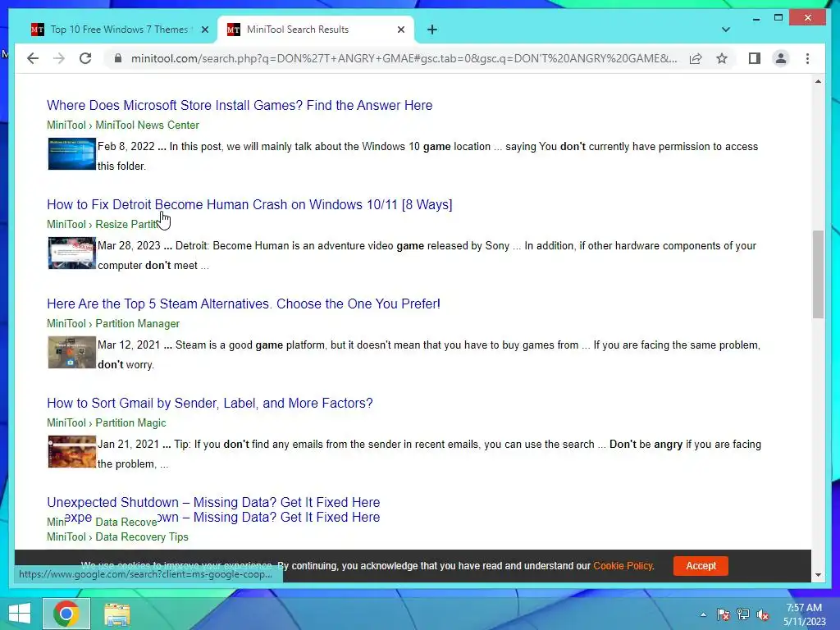The height and width of the screenshot is (630, 840).
Task: Open the Cookie Policy link
Action: [623, 566]
